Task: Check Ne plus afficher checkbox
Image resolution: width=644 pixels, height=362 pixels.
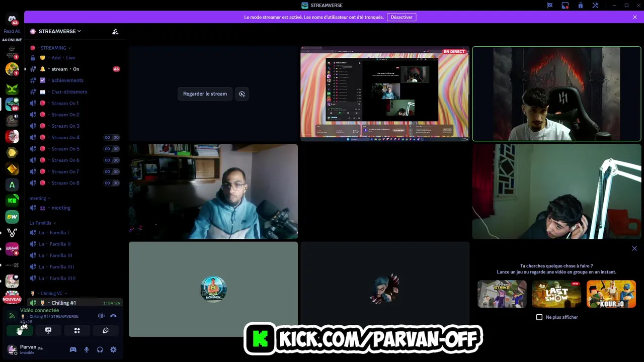Action: point(539,317)
